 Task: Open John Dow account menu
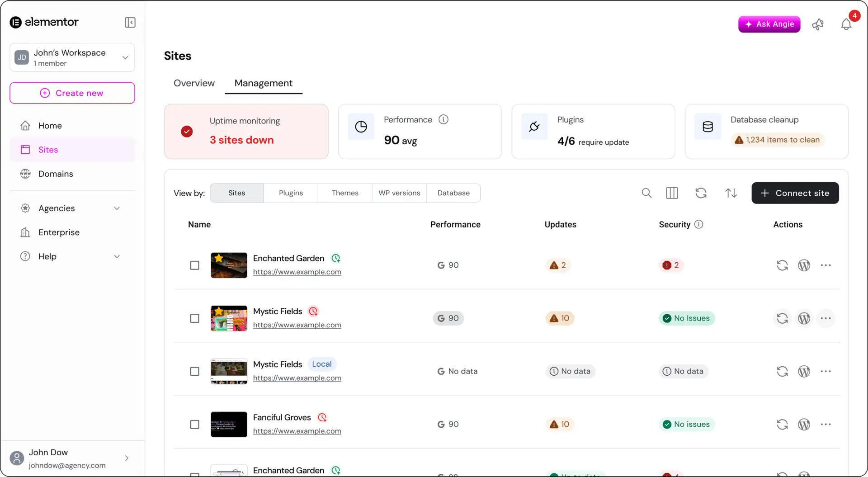(x=72, y=458)
